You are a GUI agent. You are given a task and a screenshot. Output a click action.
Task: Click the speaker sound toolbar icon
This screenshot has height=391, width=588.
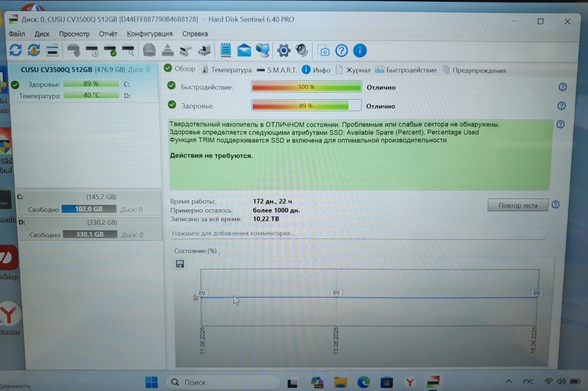tap(302, 50)
